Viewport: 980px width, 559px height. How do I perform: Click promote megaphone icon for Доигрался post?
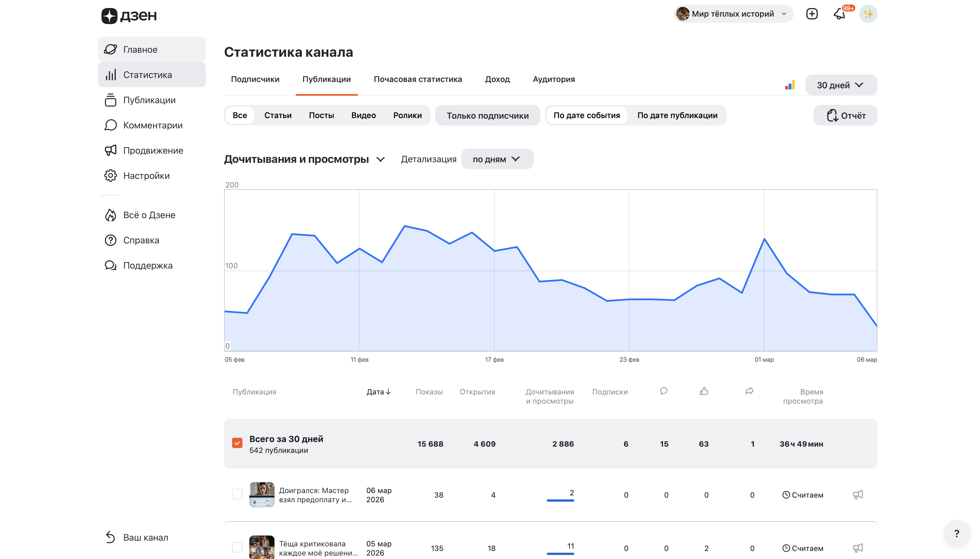[x=858, y=495]
